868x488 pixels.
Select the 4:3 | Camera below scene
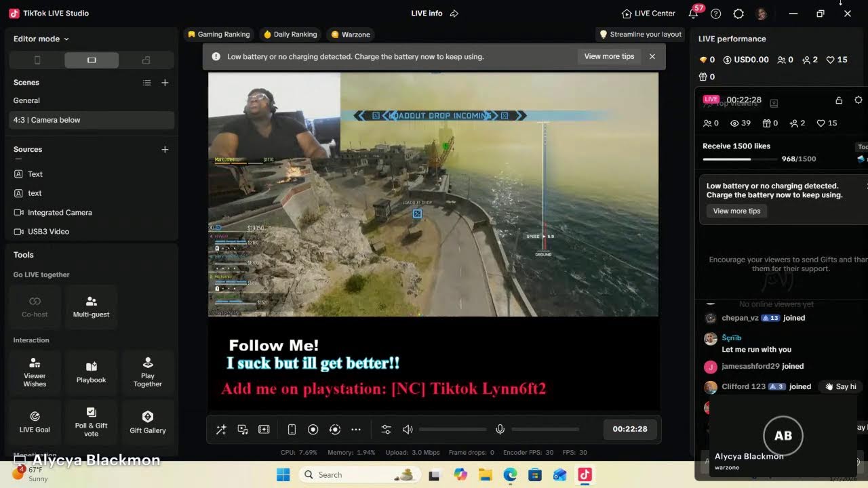pos(92,120)
